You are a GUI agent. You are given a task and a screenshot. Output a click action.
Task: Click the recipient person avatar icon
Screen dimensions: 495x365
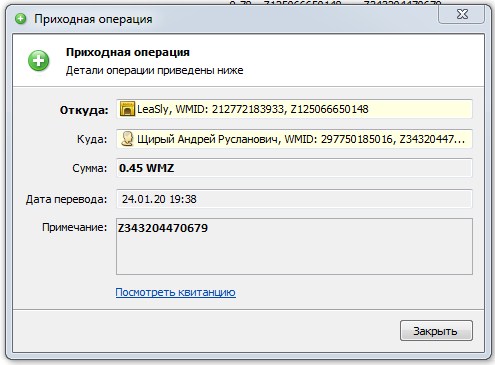[127, 139]
